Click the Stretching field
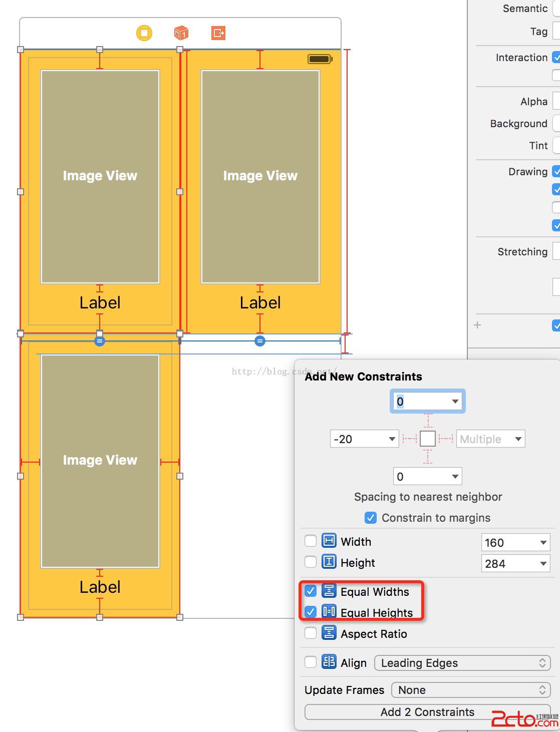 [556, 251]
